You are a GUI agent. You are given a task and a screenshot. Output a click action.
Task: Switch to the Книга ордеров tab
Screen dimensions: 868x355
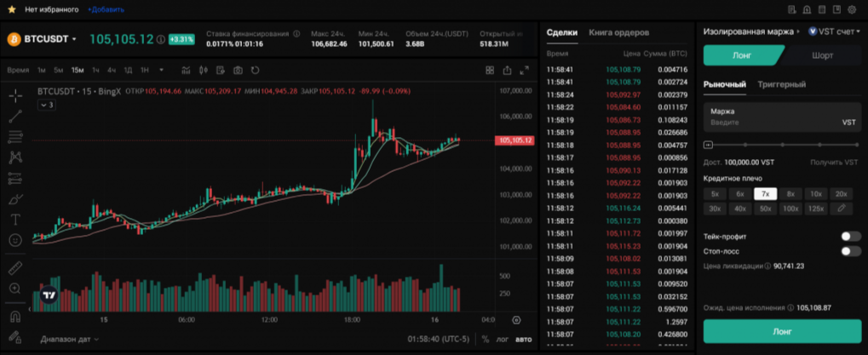(x=618, y=32)
